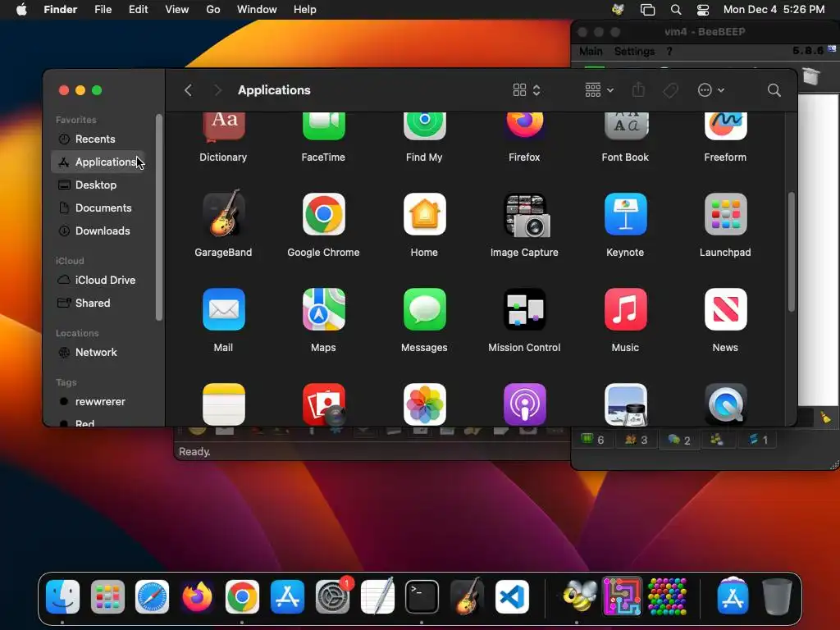Select the Image Capture app icon
Image resolution: width=840 pixels, height=630 pixels.
(526, 216)
